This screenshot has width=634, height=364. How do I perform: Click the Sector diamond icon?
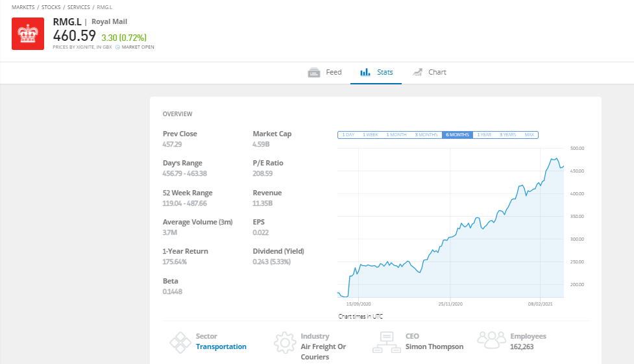180,343
